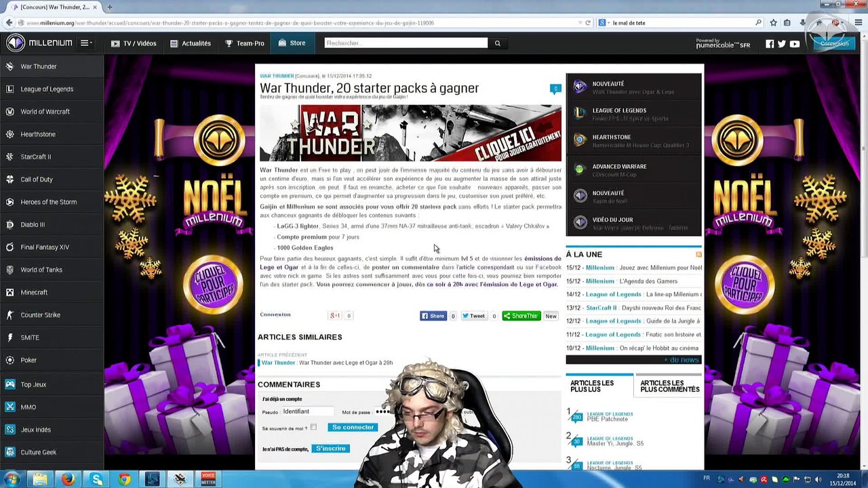
Task: Go back to the previous page
Action: pyautogui.click(x=9, y=22)
